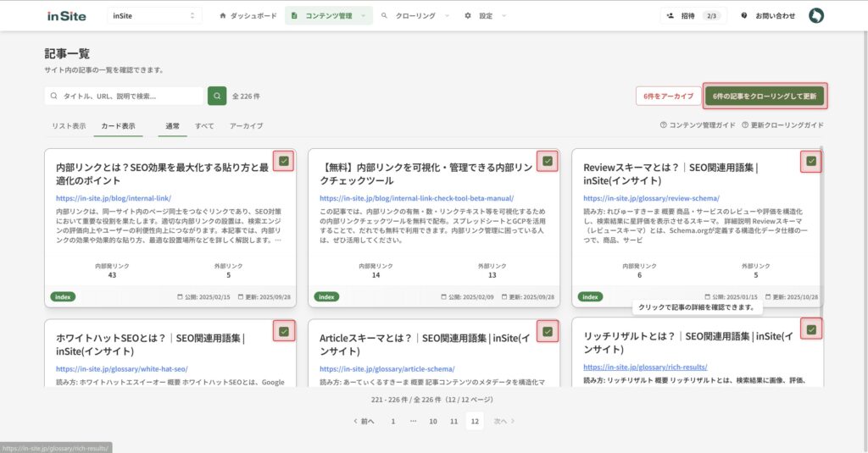This screenshot has height=453, width=868.
Task: Uncheck the リッチリザルトとは？ card checkbox
Action: click(811, 329)
